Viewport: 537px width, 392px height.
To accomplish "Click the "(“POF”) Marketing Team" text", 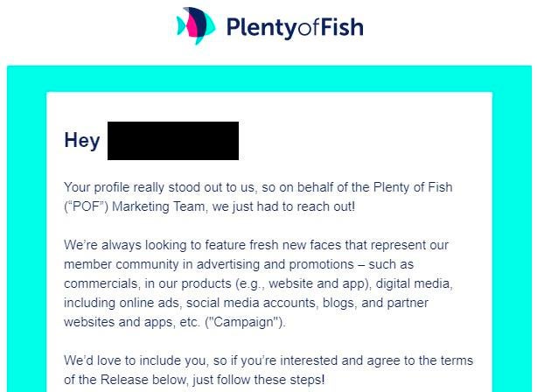I will click(x=134, y=206).
